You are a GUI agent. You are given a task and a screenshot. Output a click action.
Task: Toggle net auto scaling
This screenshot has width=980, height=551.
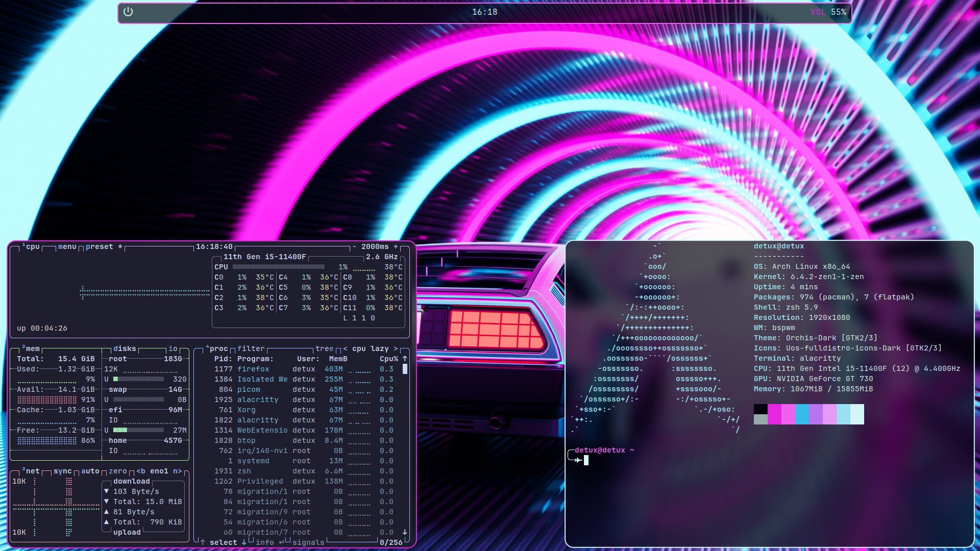[90, 471]
